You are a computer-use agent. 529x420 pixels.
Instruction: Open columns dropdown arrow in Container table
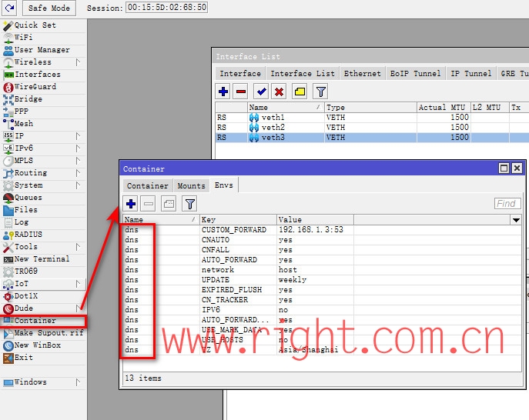click(x=516, y=220)
